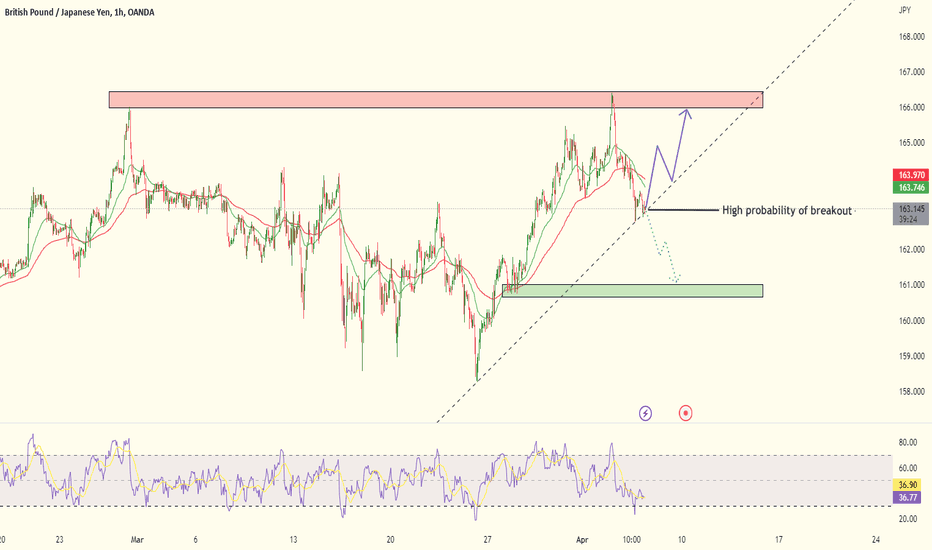
Task: Select the green support zone rectangle
Action: (632, 290)
